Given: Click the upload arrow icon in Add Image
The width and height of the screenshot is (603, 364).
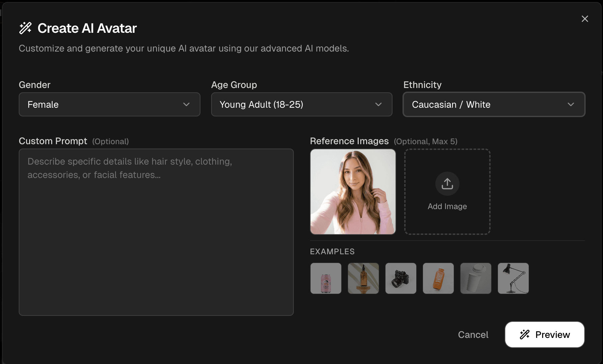Looking at the screenshot, I should click(x=447, y=184).
